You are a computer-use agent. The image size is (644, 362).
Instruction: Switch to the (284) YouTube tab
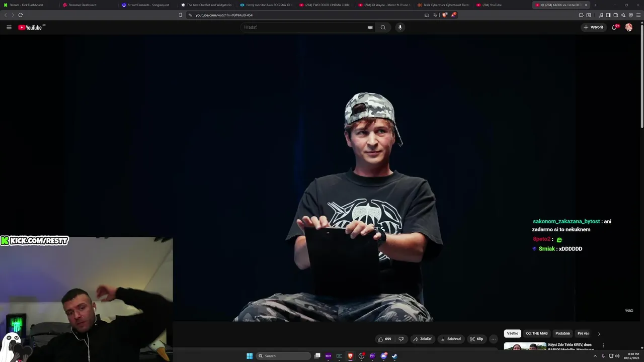[x=503, y=5]
